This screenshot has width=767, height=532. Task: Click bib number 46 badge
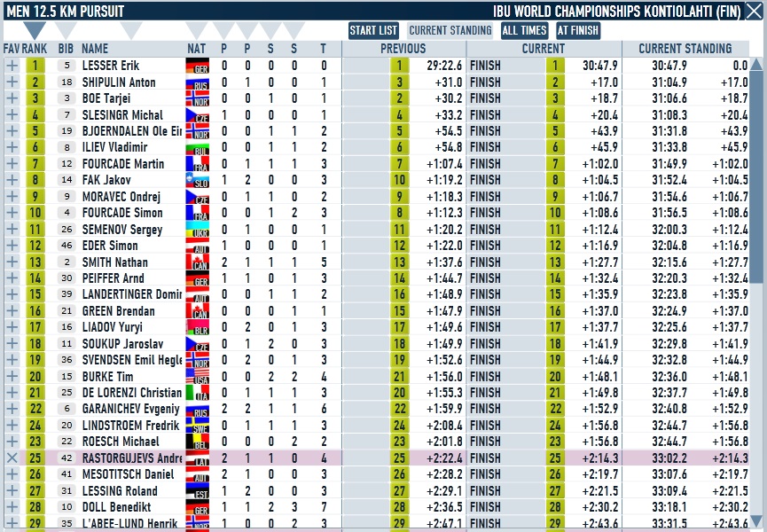[67, 246]
